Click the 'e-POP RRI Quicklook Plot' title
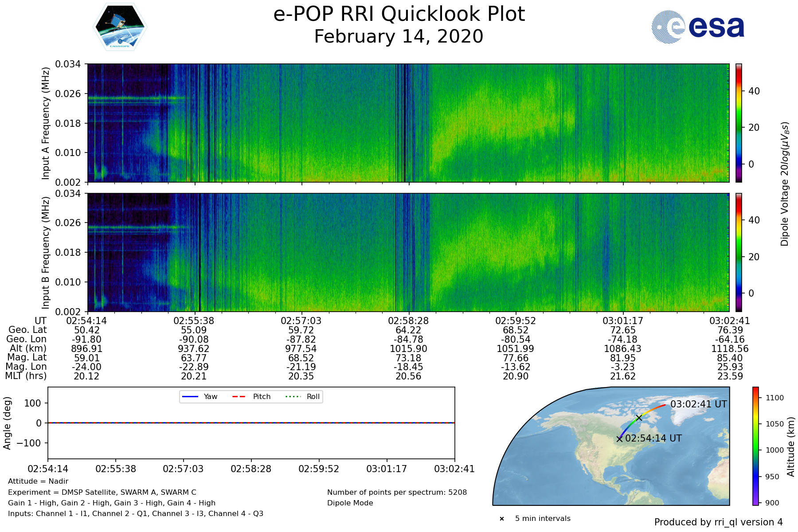Screen dimensions: 798x532 (399, 14)
